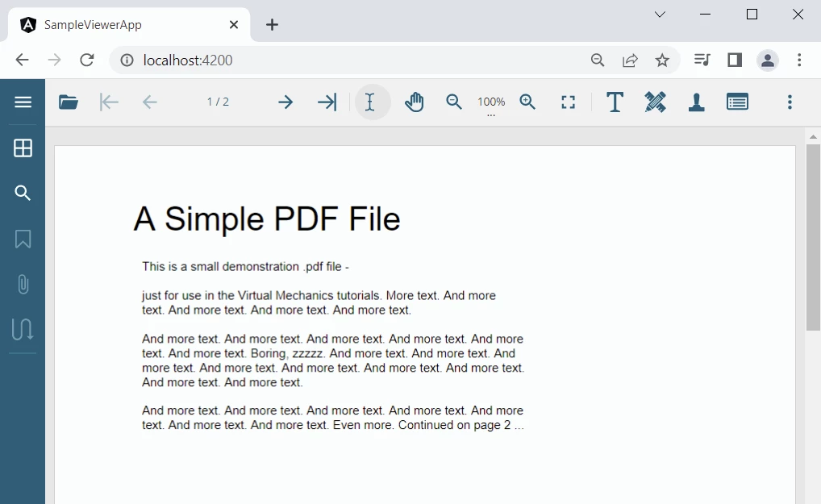Enable the hand pan tool
The image size is (821, 504).
pos(415,102)
